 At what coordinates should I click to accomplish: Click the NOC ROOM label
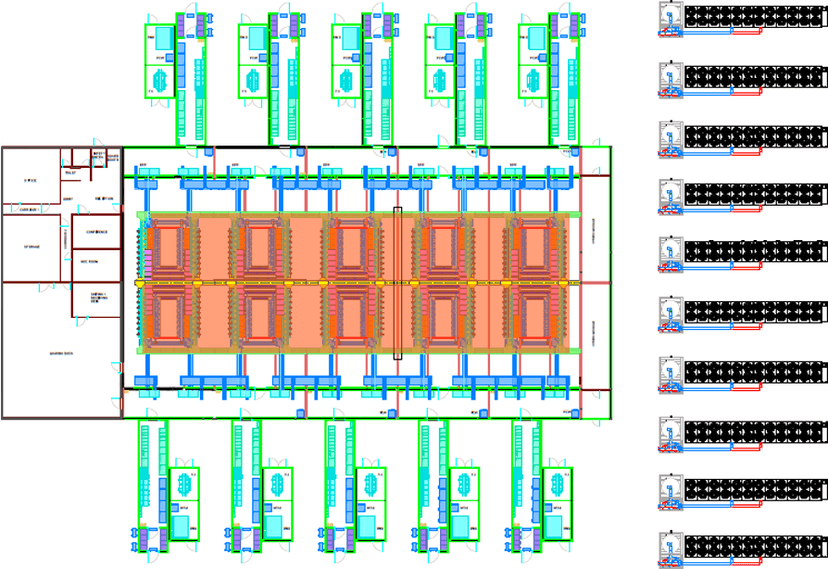tap(89, 261)
